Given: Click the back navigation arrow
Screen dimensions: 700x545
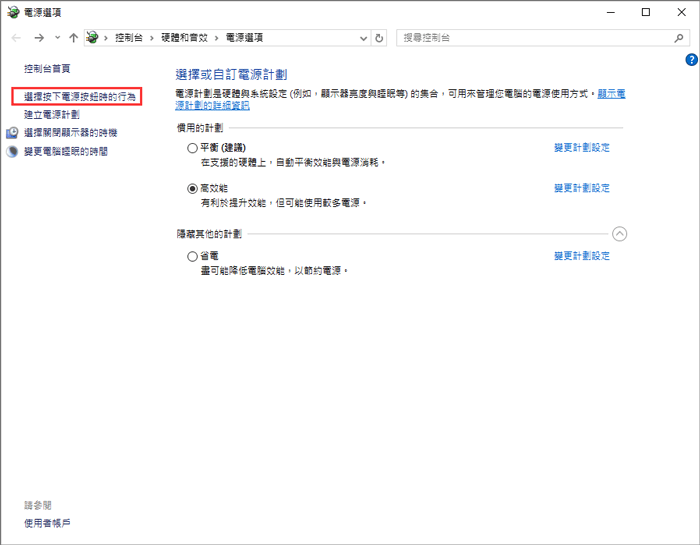Looking at the screenshot, I should 16,38.
